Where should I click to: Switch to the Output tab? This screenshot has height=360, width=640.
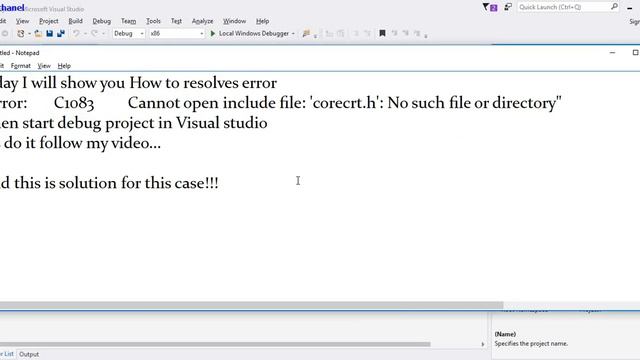click(29, 354)
